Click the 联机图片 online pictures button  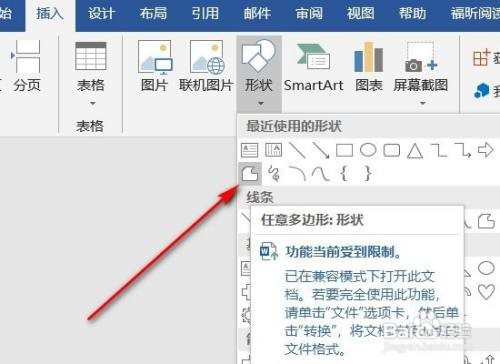[x=206, y=66]
